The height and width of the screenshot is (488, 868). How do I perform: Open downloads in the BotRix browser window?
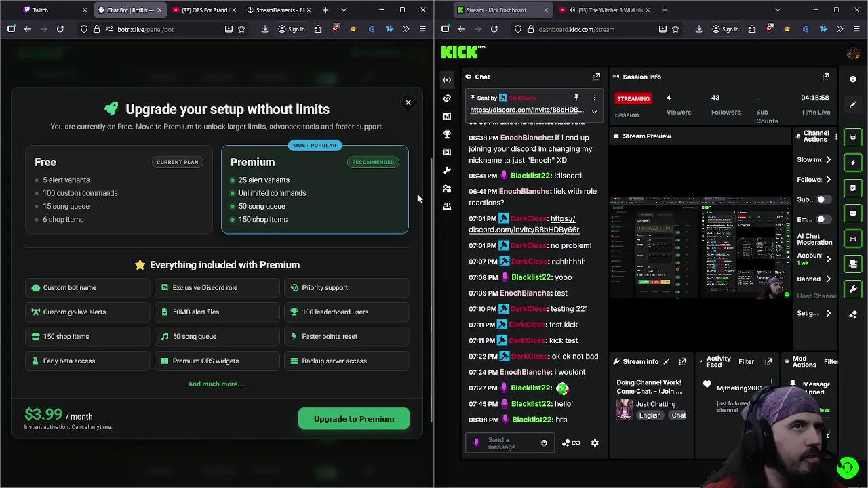[x=265, y=29]
